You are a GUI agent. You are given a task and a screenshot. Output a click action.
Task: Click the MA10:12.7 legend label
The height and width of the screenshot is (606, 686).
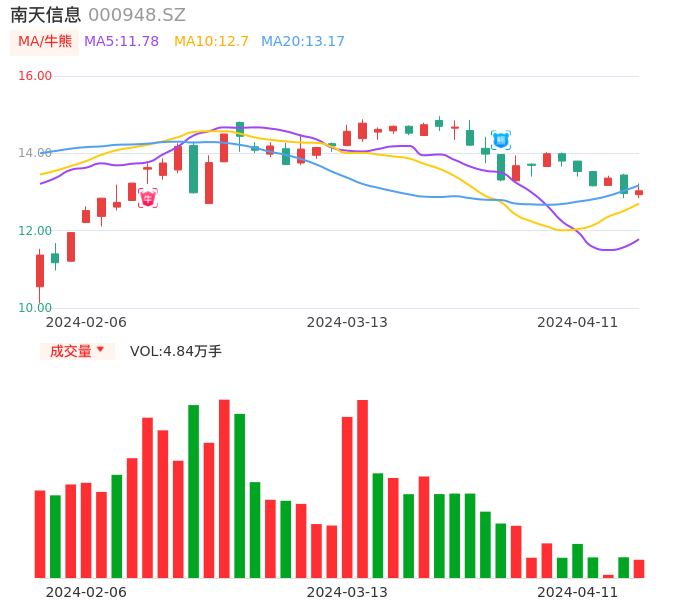point(211,42)
